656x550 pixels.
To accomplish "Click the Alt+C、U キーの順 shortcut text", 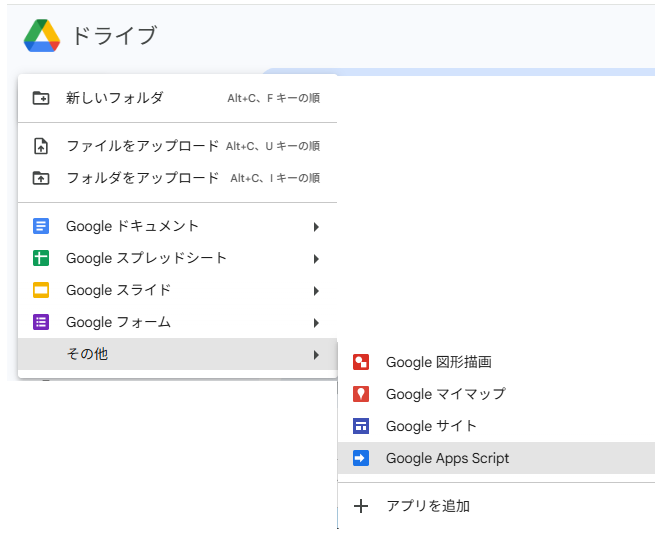I will pos(273,146).
